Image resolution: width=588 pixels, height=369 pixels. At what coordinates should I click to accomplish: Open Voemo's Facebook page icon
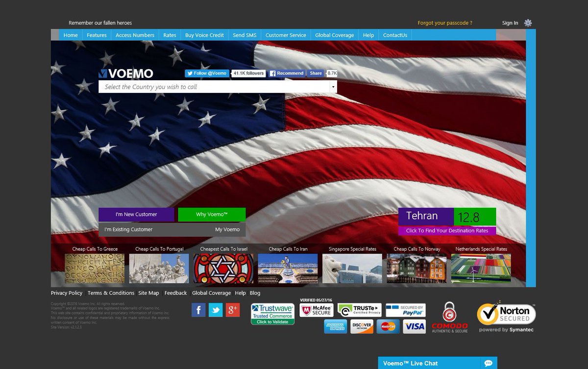(x=198, y=310)
